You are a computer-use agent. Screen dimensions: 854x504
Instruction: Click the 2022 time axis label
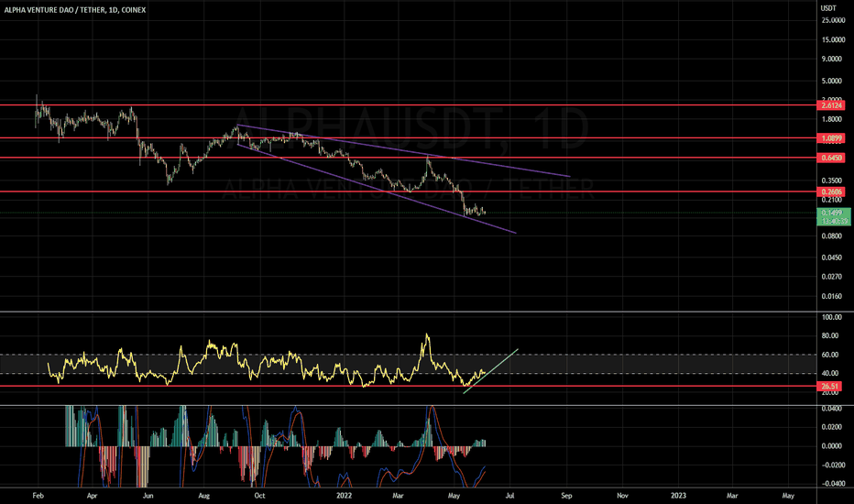pyautogui.click(x=345, y=496)
